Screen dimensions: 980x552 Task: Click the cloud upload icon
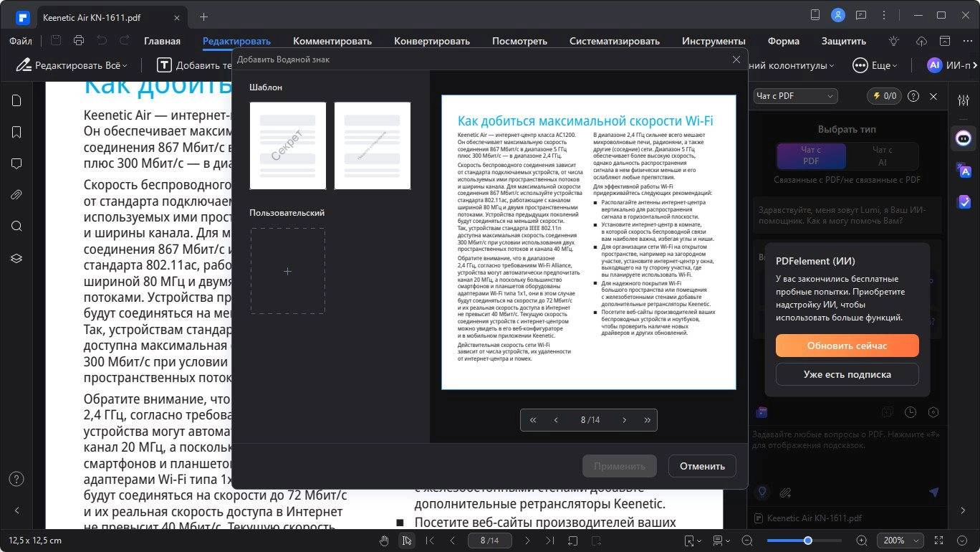click(922, 41)
